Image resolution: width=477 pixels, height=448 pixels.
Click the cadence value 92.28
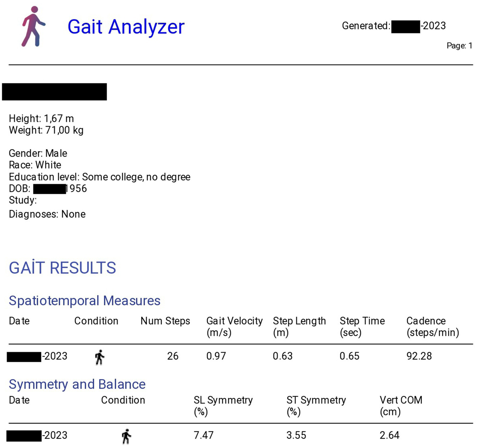pyautogui.click(x=419, y=356)
